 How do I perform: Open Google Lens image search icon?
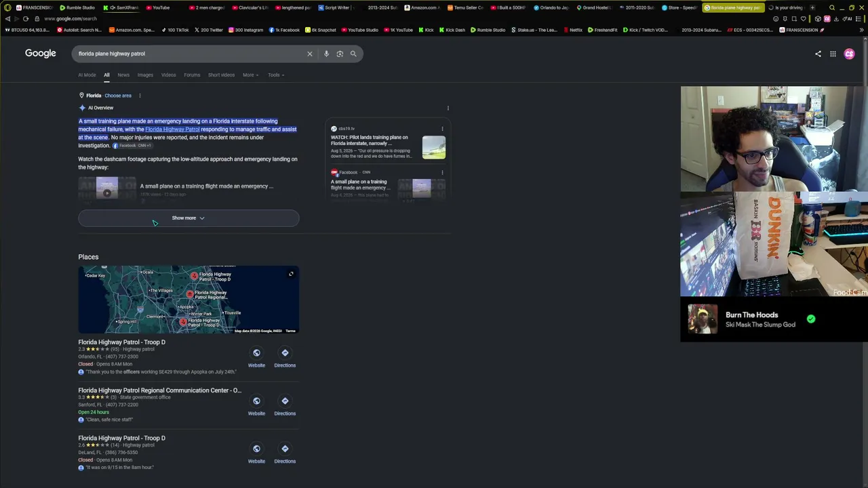(340, 54)
